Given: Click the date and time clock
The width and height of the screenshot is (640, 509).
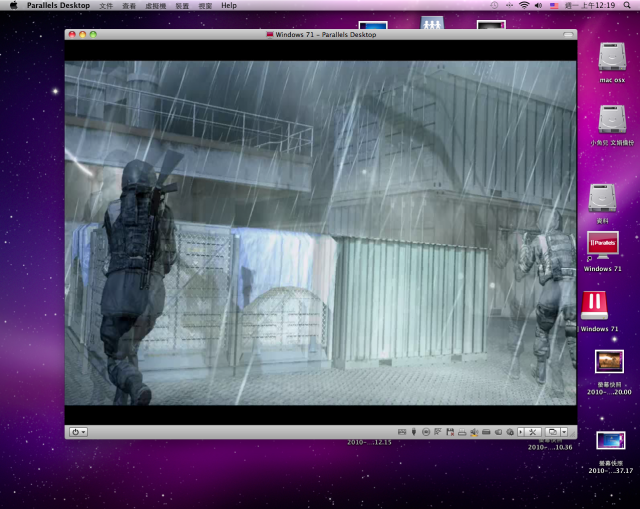Looking at the screenshot, I should tap(590, 5).
